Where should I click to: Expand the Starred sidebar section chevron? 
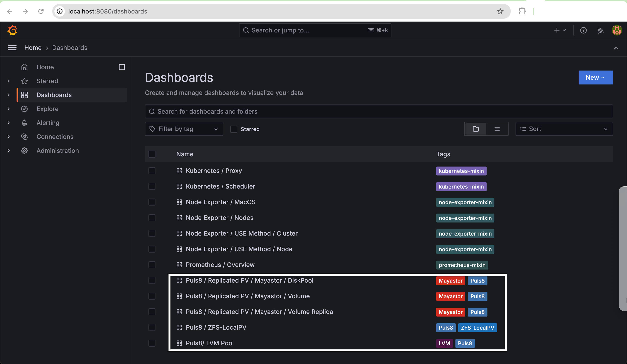point(9,81)
